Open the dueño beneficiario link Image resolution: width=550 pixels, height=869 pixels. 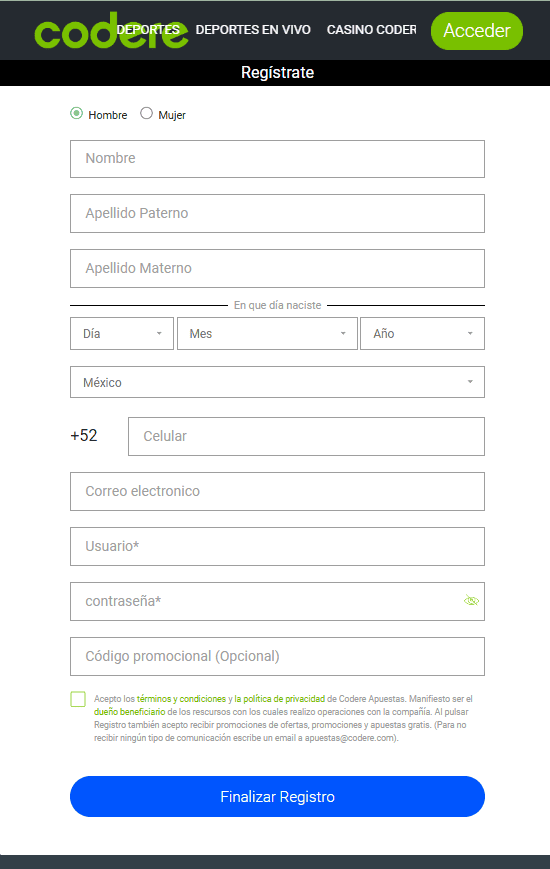(x=130, y=712)
